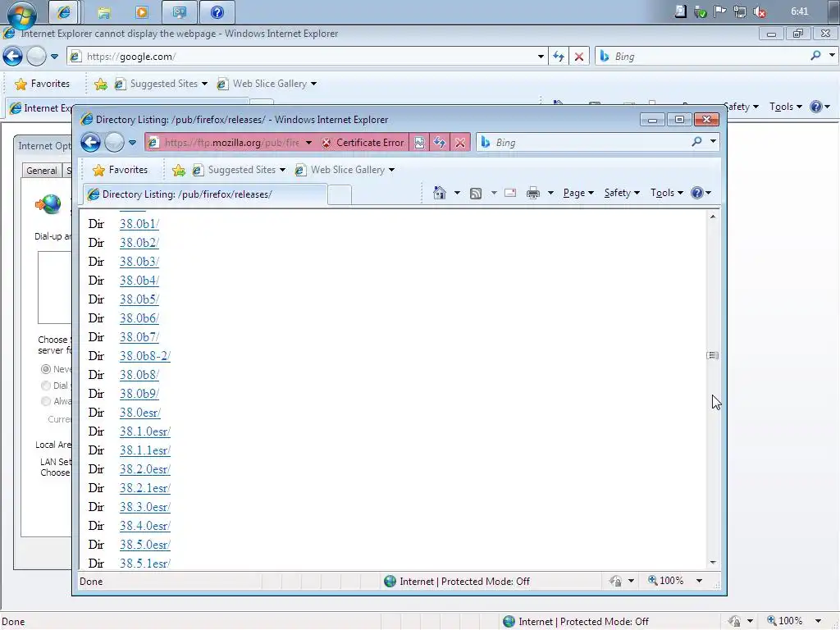Image resolution: width=840 pixels, height=630 pixels.
Task: Expand the Print dropdown arrow
Action: pyautogui.click(x=550, y=193)
